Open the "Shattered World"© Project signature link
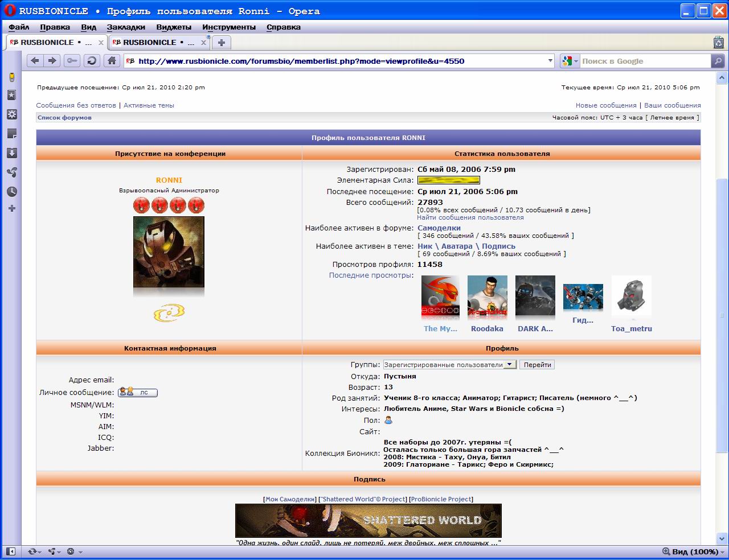This screenshot has width=729, height=560. 364,499
